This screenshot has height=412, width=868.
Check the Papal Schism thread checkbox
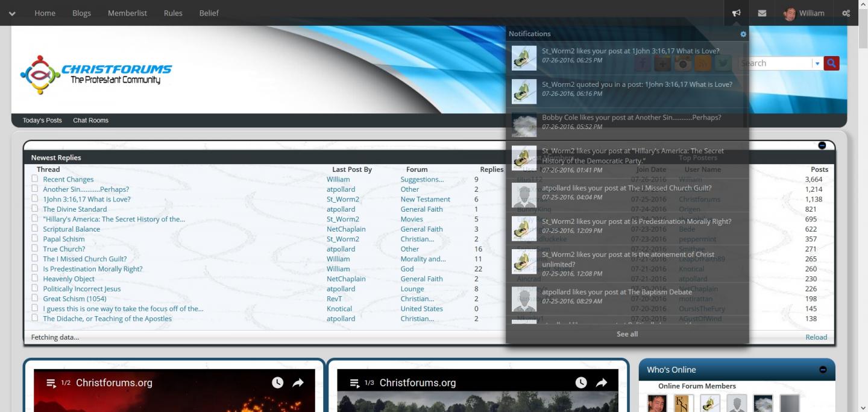[35, 238]
